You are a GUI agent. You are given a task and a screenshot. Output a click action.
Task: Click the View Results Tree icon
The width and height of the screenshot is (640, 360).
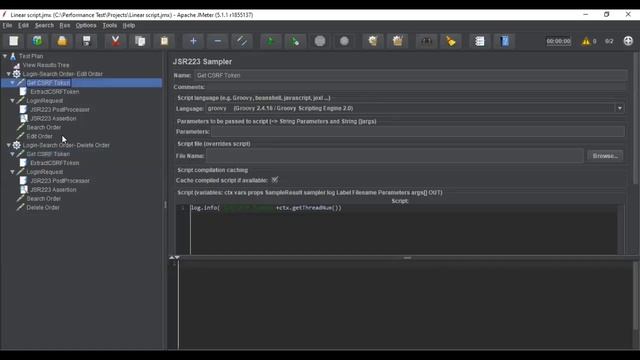pyautogui.click(x=16, y=65)
